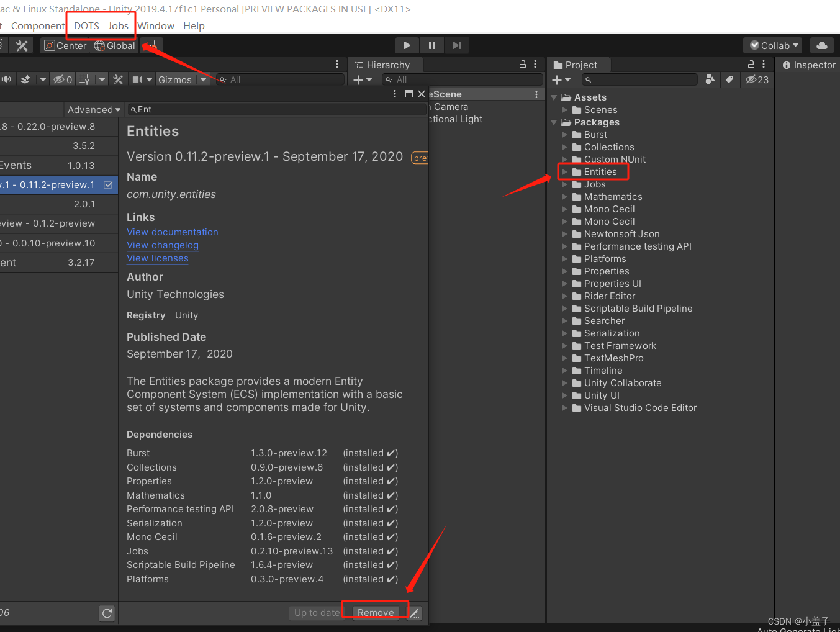Screen dimensions: 840x632
Task: Toggle the installed checkmark on 0.11.2-preview.1 row
Action: coord(108,184)
